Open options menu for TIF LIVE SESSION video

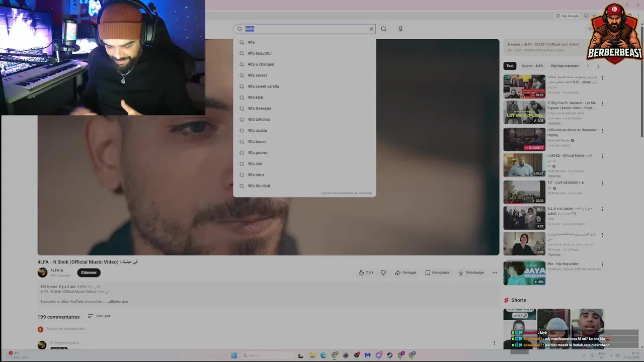[602, 184]
